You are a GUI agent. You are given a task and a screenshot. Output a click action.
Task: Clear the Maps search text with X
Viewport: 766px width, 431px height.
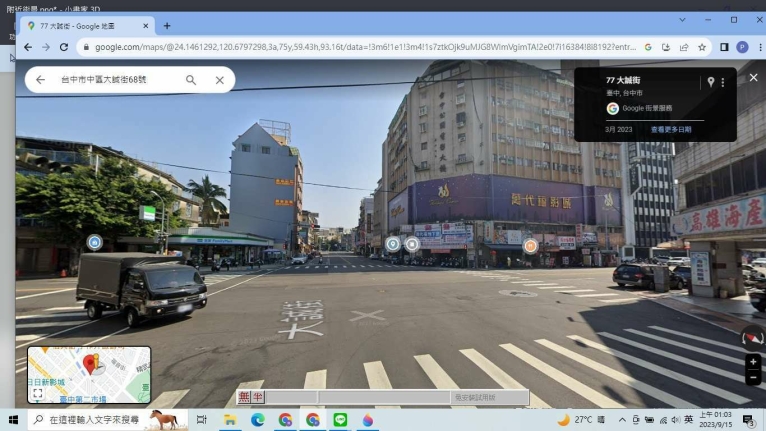(220, 80)
